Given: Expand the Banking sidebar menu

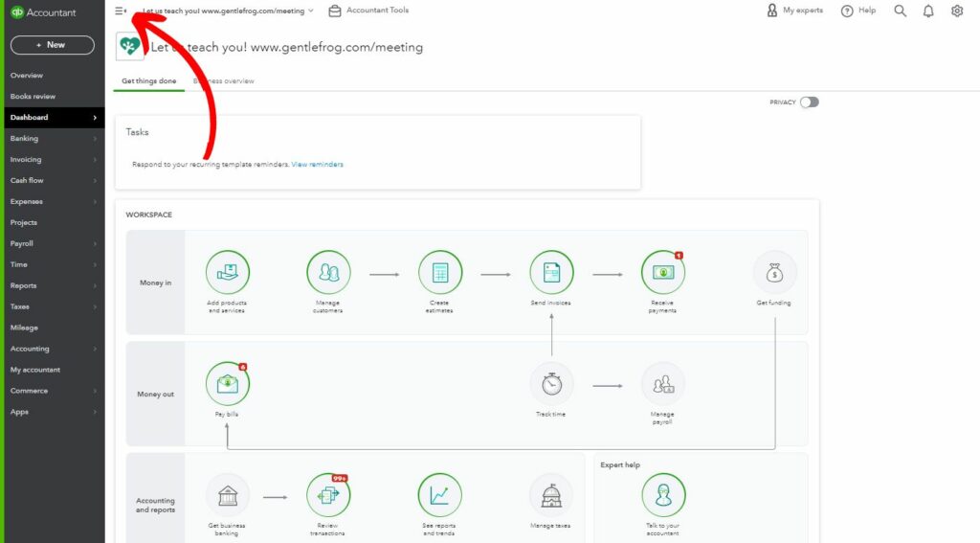Looking at the screenshot, I should click(53, 139).
